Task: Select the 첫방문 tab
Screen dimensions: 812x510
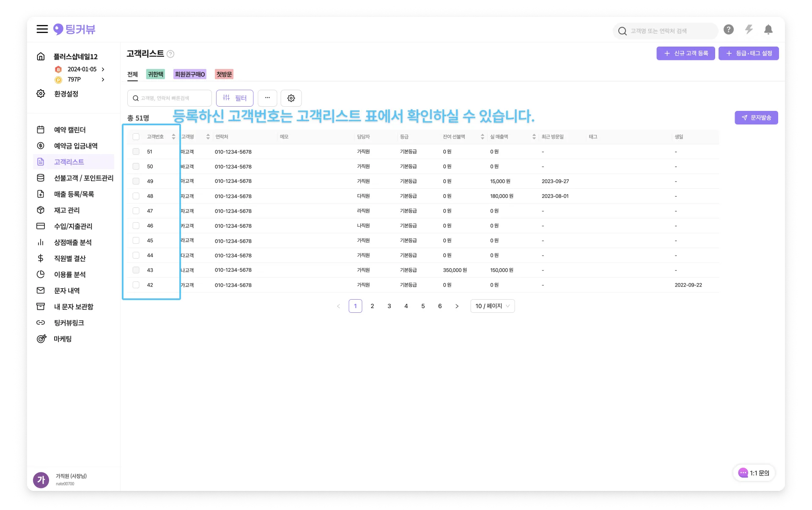Action: click(x=224, y=74)
